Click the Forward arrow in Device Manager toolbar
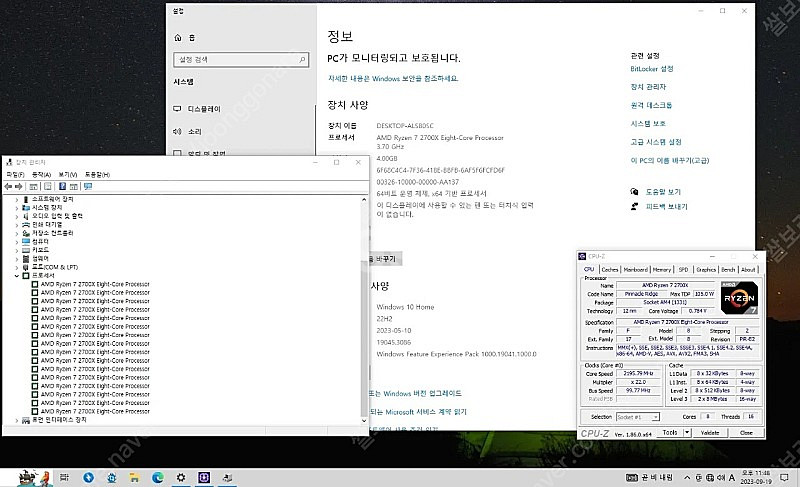The height and width of the screenshot is (487, 800). 19,187
